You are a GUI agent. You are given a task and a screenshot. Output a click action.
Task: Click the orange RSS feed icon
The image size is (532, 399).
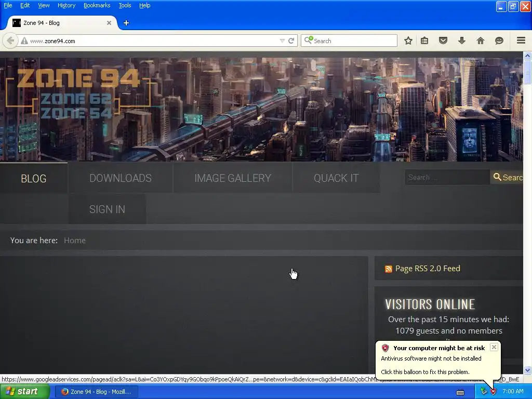(389, 269)
